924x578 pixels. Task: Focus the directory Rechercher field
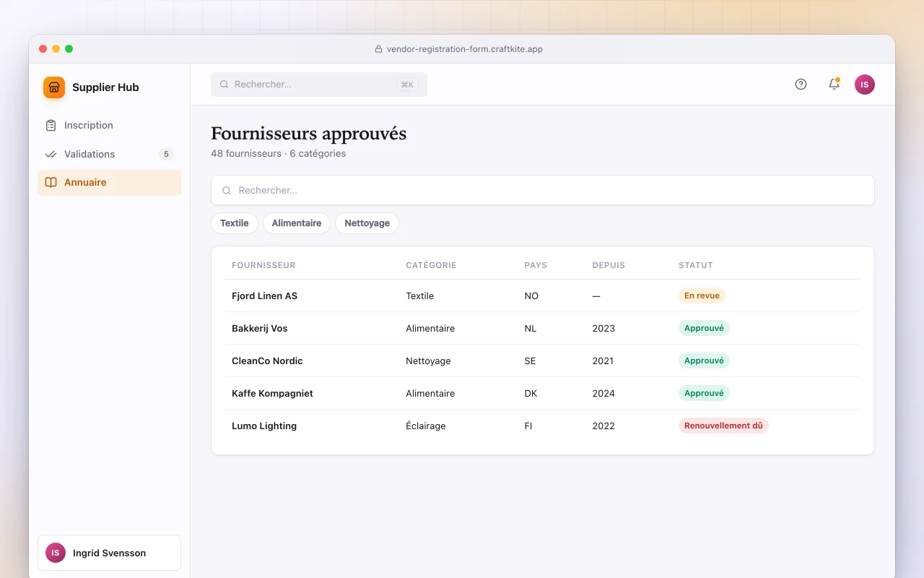click(x=543, y=190)
